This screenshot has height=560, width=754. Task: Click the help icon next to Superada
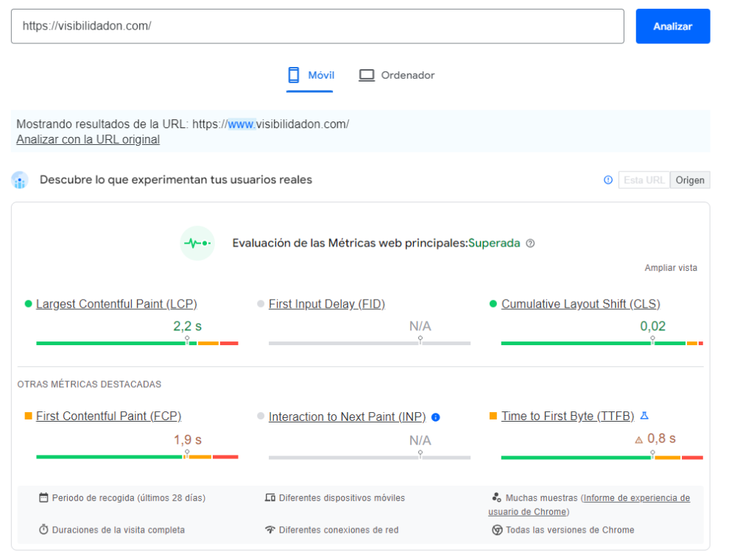click(530, 244)
